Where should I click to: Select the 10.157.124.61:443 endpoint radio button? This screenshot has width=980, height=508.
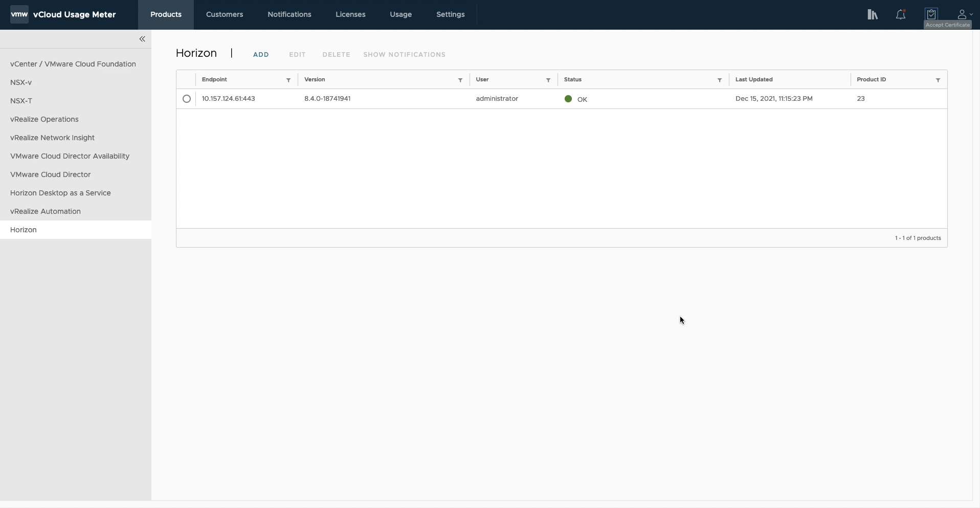tap(187, 99)
